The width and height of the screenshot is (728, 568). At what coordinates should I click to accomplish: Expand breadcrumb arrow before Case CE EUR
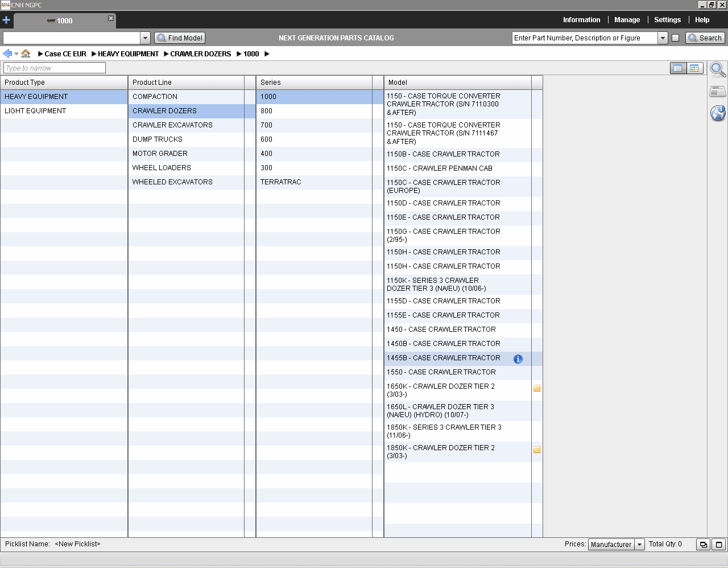click(x=40, y=54)
